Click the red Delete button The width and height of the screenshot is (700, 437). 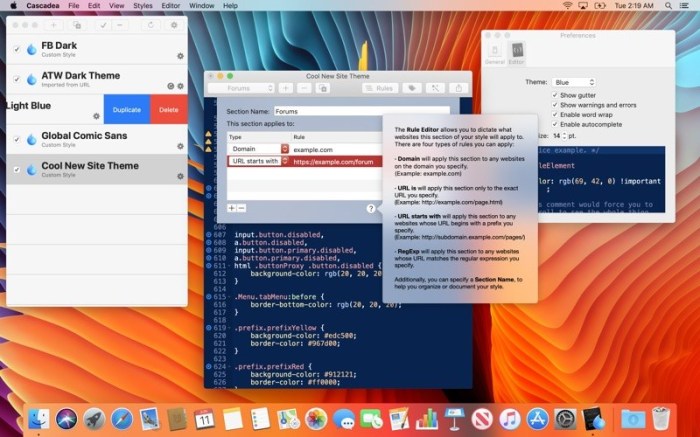(x=168, y=109)
